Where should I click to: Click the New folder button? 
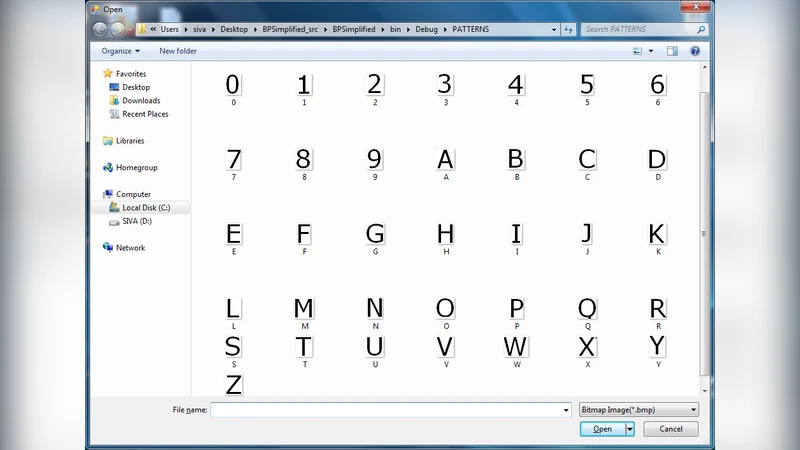178,51
